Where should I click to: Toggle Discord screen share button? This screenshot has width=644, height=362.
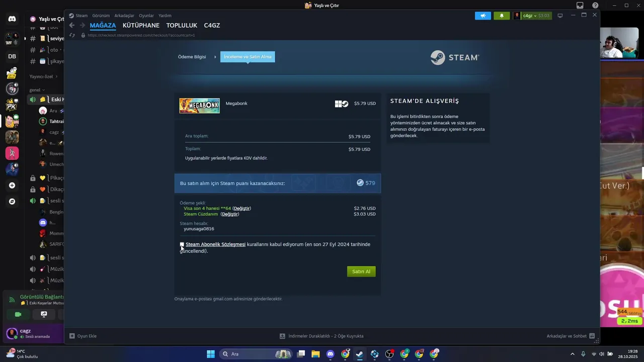(x=44, y=314)
